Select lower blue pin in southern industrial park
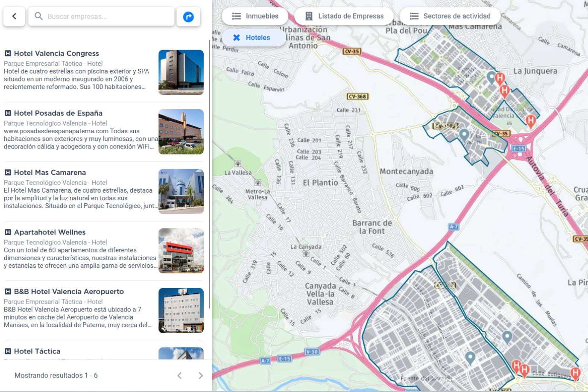This screenshot has width=588, height=392. 470,358
